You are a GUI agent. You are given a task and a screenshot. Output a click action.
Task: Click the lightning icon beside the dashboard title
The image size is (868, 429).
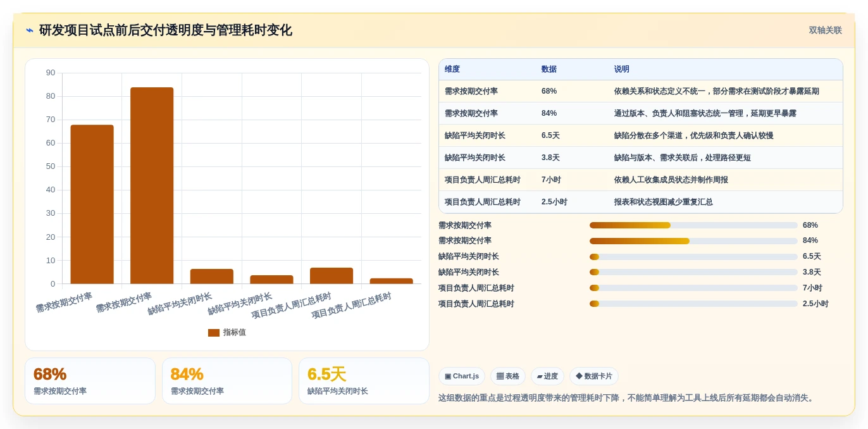coord(30,30)
